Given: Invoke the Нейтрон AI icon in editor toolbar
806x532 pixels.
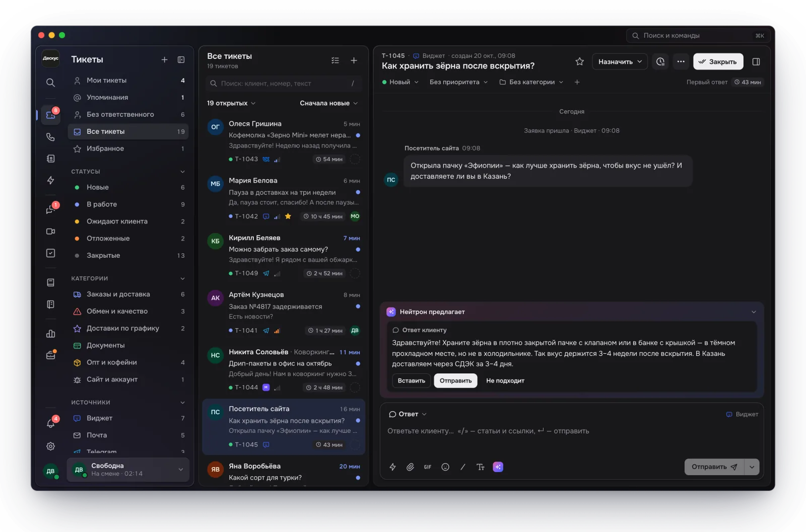Looking at the screenshot, I should [x=498, y=467].
